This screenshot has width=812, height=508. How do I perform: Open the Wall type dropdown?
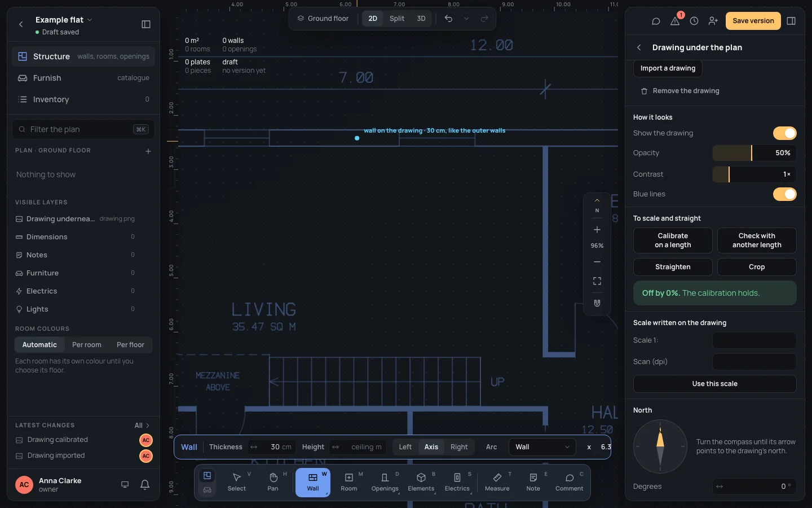[542, 447]
